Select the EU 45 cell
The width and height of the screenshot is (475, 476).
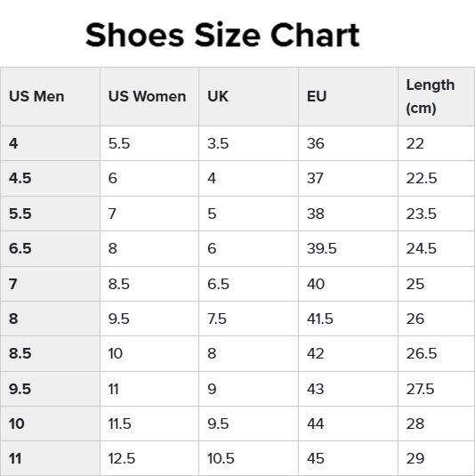coord(348,458)
